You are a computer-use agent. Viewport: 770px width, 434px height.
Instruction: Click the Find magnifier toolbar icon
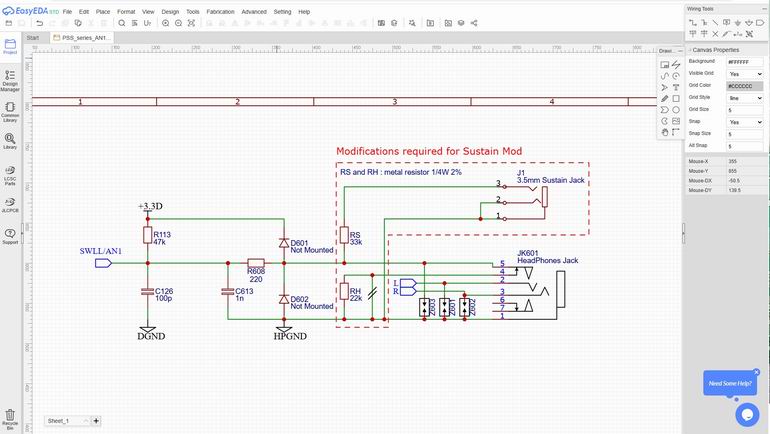[x=121, y=23]
